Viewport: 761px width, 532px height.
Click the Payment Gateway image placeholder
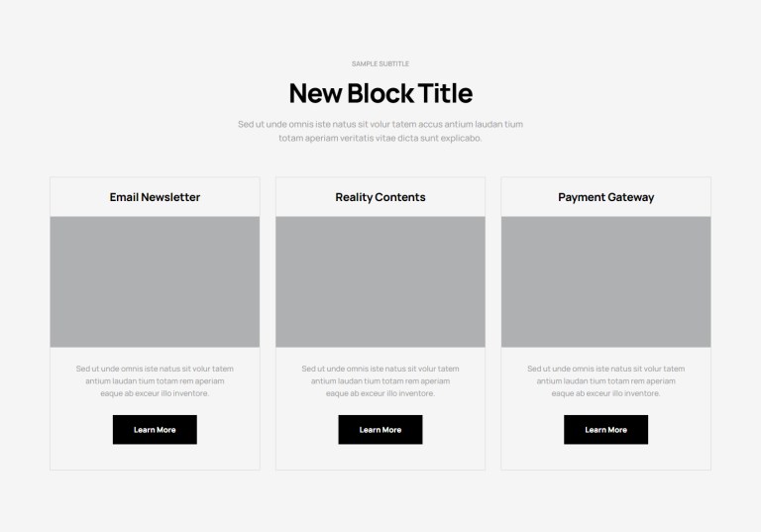click(605, 282)
